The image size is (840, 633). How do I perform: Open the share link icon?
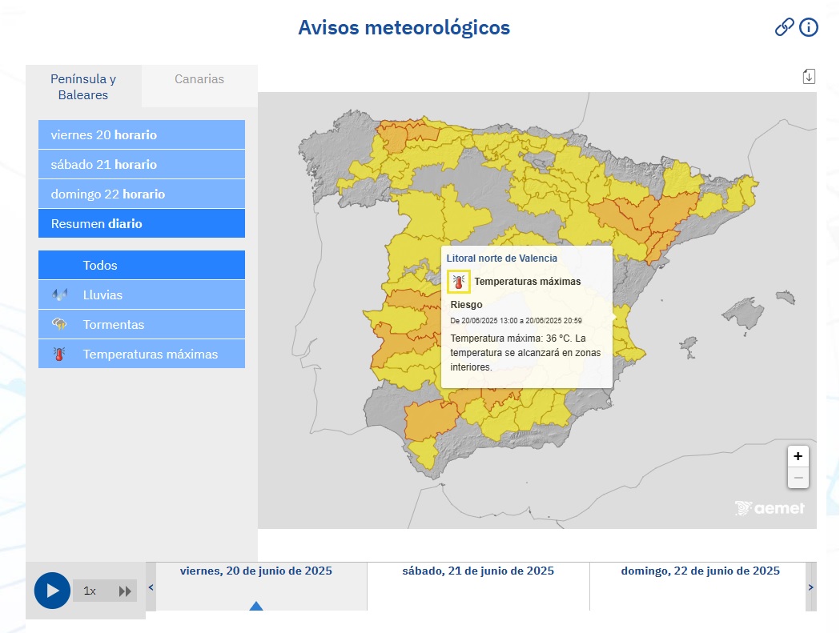point(783,26)
